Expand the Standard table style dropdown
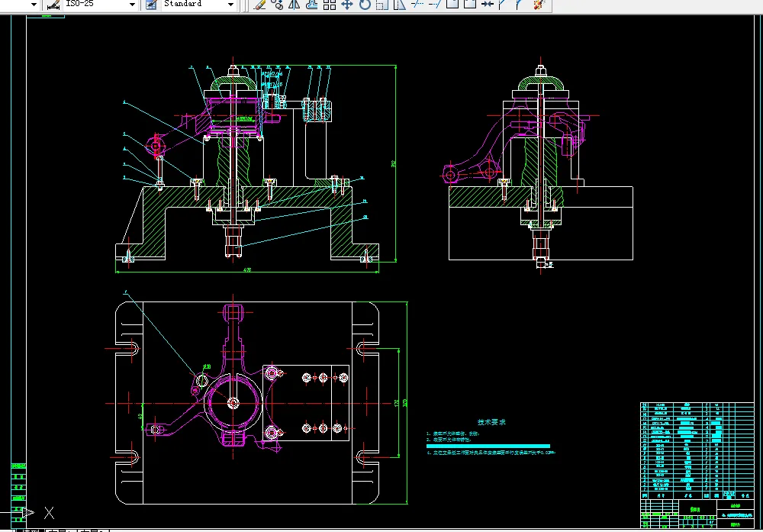 (231, 5)
